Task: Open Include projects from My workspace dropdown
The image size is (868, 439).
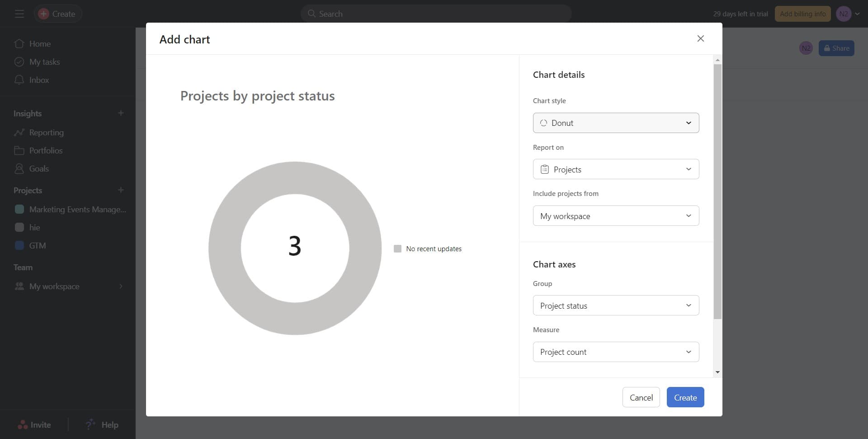Action: (x=616, y=216)
